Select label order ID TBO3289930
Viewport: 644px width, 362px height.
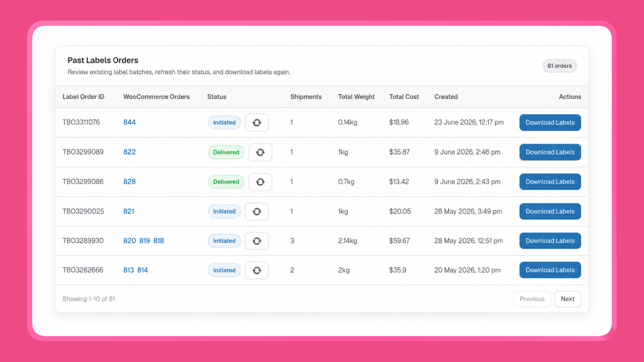(x=83, y=241)
